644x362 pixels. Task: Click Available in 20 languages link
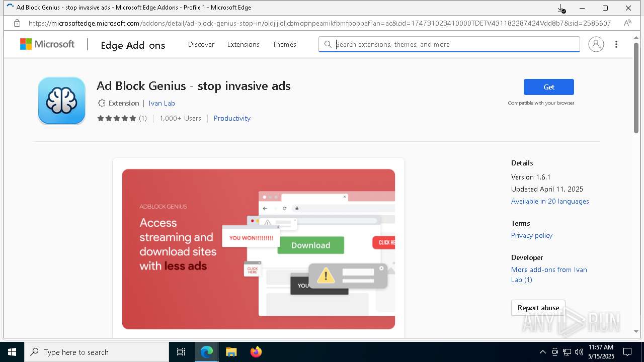pos(550,201)
